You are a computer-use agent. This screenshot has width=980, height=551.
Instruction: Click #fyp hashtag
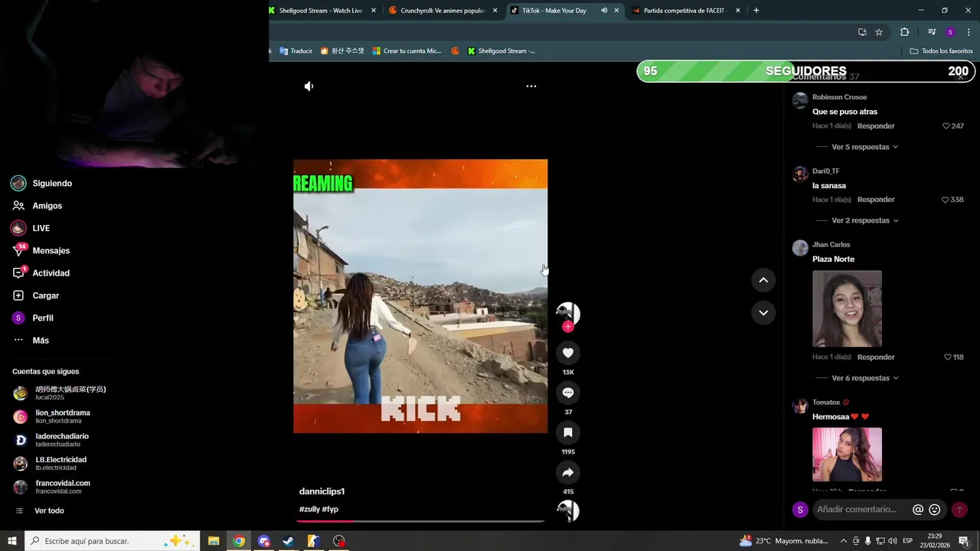pos(330,510)
